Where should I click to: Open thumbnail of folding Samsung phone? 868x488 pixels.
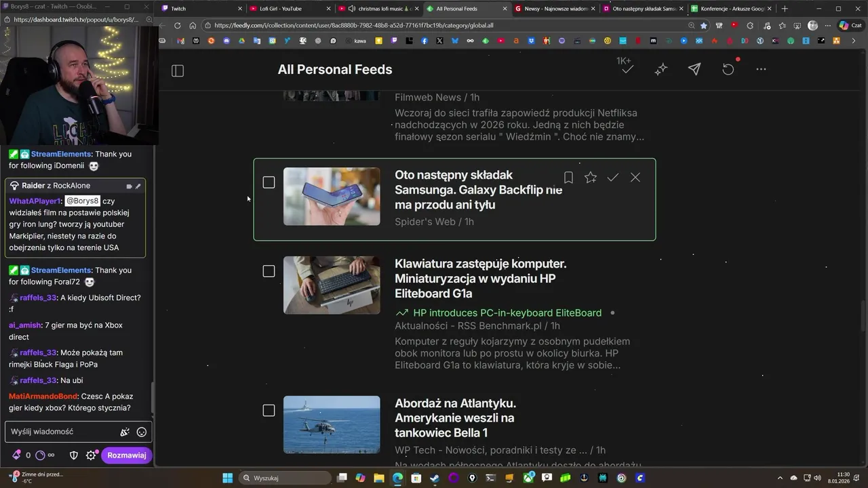pyautogui.click(x=332, y=197)
